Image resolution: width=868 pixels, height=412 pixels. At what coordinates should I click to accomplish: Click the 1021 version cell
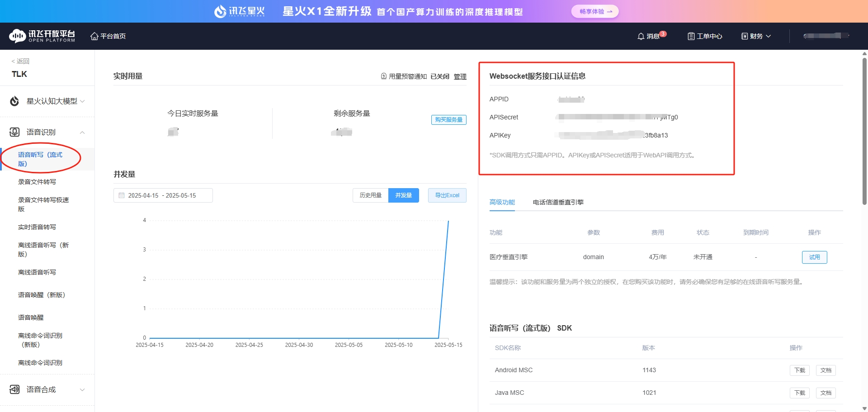pos(649,393)
